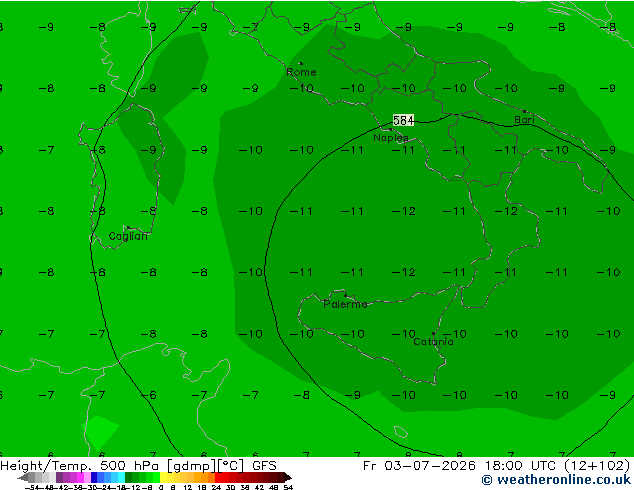Click the Naples city label

(x=391, y=138)
